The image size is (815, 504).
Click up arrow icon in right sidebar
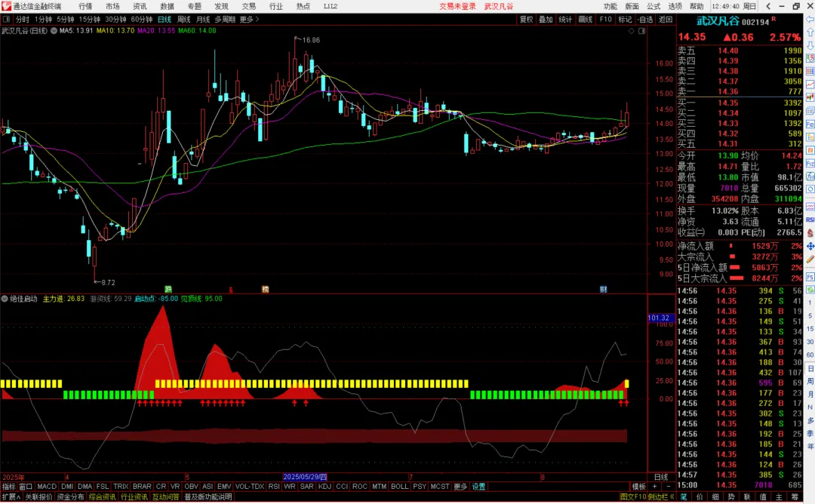(x=810, y=32)
